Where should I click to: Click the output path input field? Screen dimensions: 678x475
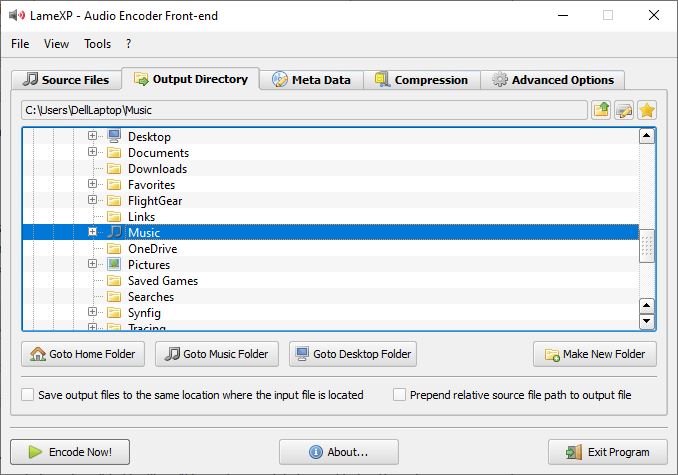tap(304, 110)
